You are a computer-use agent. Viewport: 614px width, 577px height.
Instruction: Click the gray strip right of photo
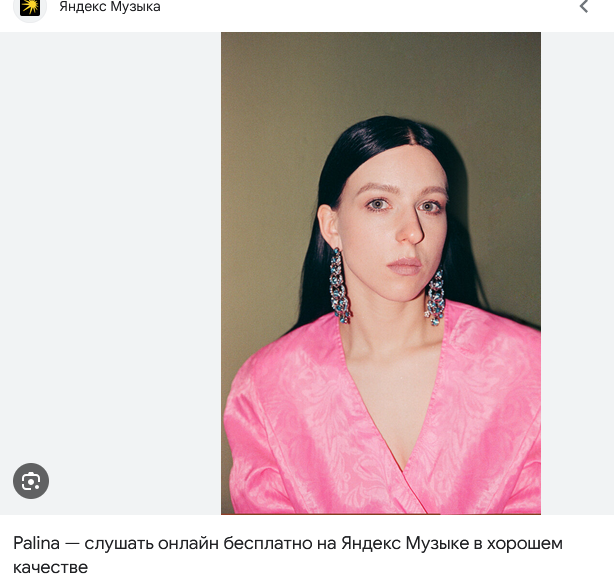577,273
